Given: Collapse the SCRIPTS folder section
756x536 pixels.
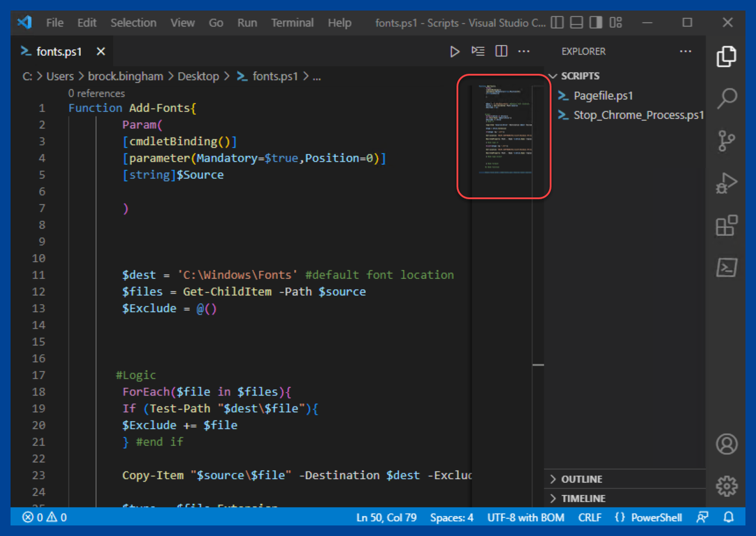Looking at the screenshot, I should point(580,76).
